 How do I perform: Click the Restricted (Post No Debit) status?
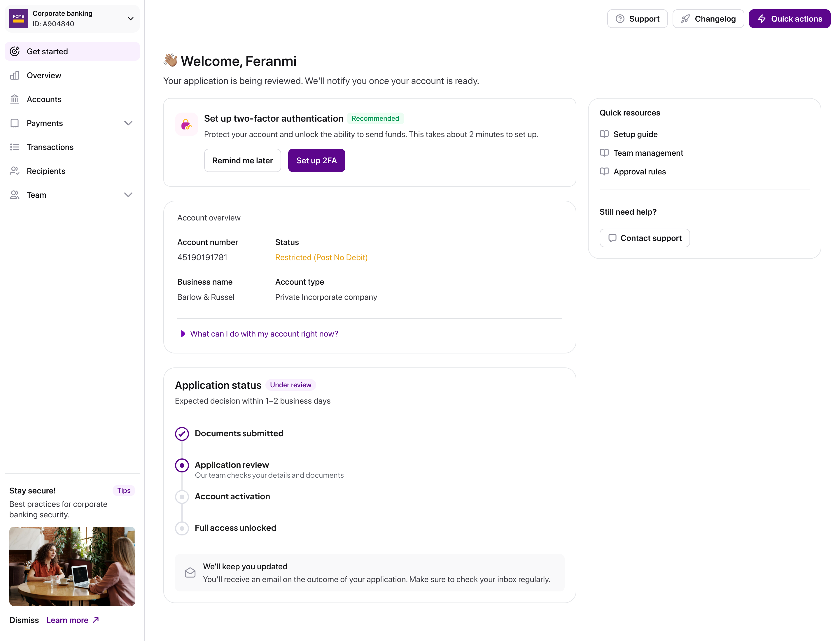click(321, 258)
